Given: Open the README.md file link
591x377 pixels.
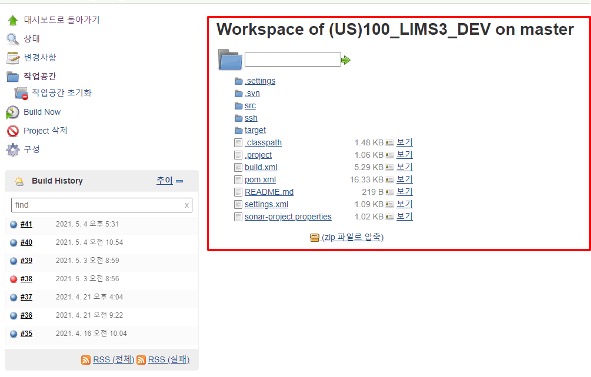Looking at the screenshot, I should coord(269,192).
